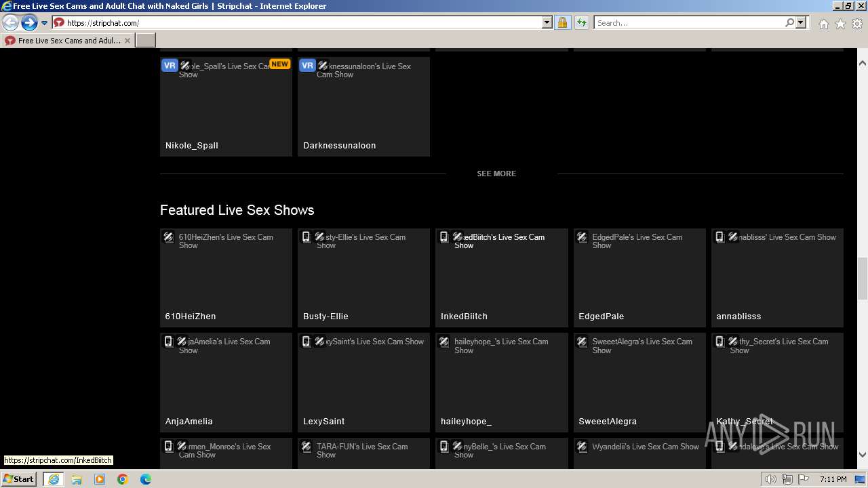Viewport: 868px width, 488px height.
Task: Click the mobile icon on the LexySaint tile
Action: [x=306, y=342]
